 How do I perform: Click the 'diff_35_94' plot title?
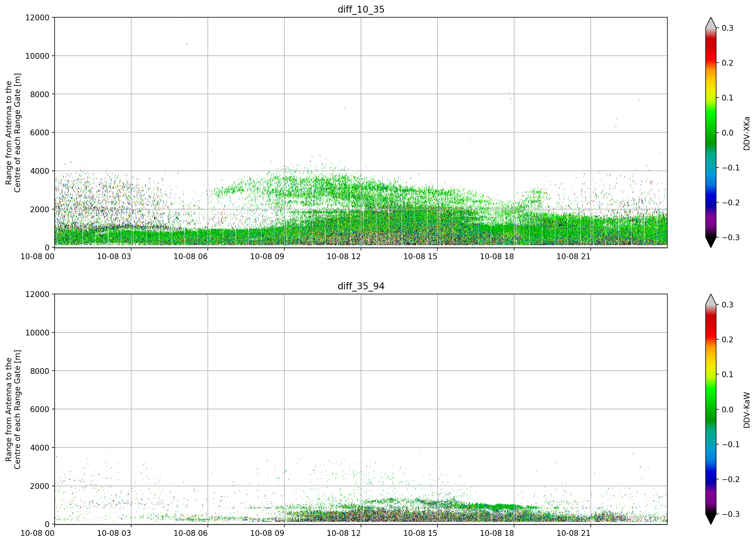point(361,286)
